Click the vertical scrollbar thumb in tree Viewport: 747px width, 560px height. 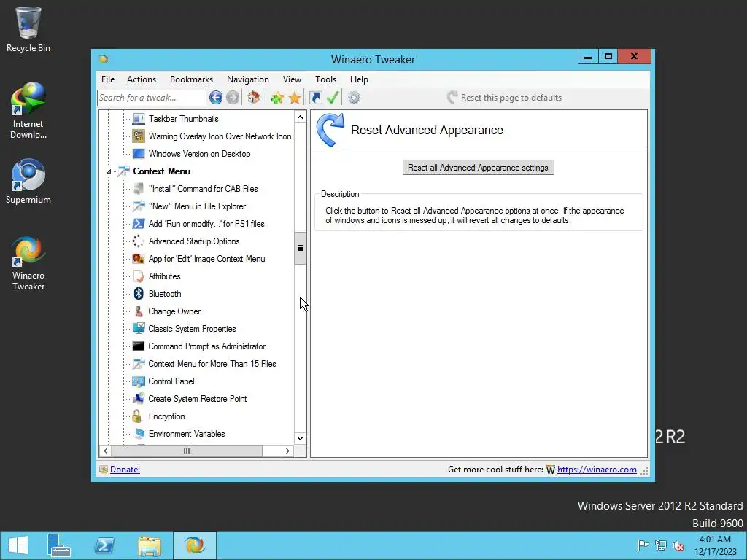(x=300, y=248)
